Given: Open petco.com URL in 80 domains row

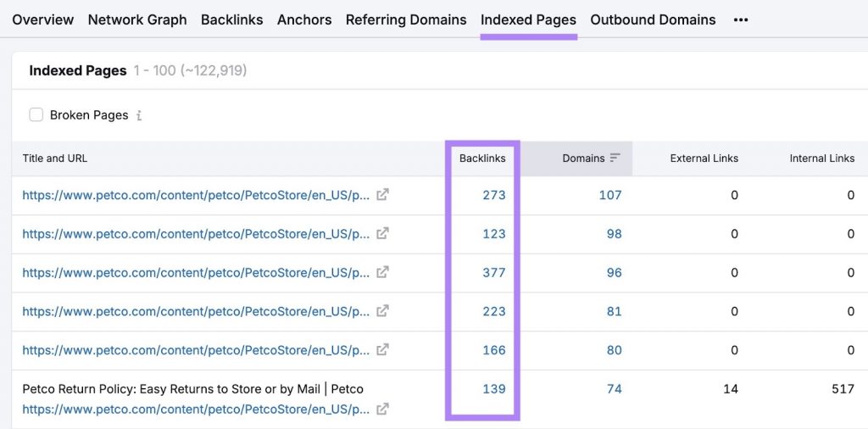Looking at the screenshot, I should click(x=196, y=350).
